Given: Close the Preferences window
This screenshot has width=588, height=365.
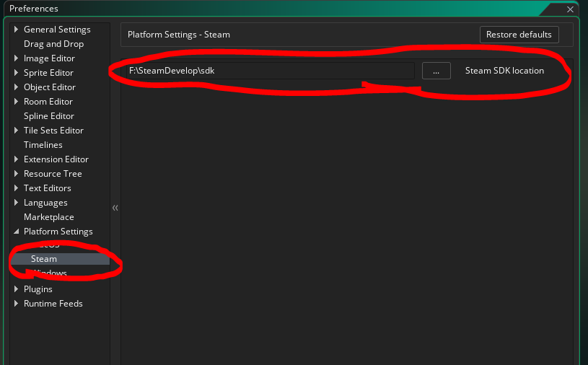Looking at the screenshot, I should [x=570, y=9].
